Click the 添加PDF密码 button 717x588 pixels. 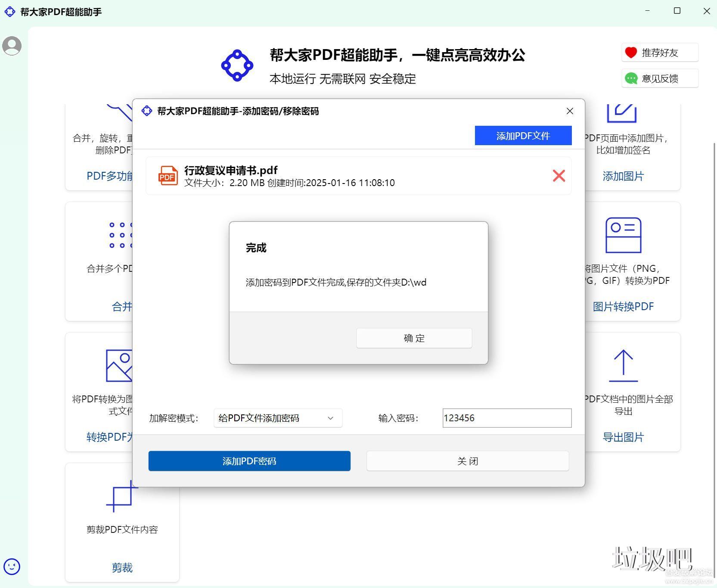pyautogui.click(x=249, y=461)
